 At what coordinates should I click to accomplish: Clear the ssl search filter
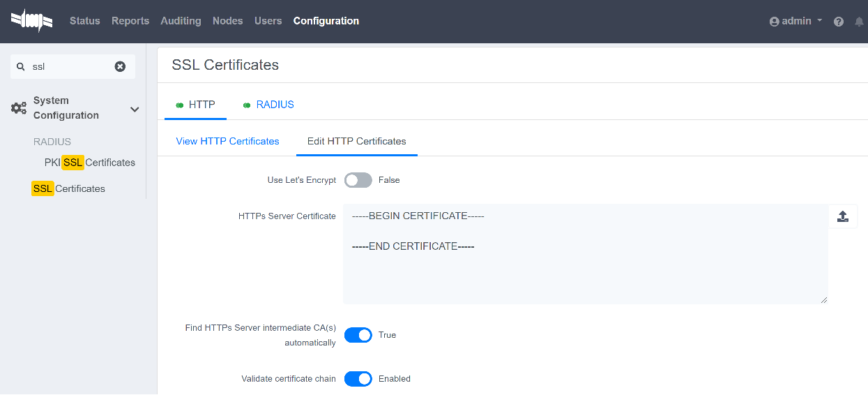pyautogui.click(x=120, y=66)
